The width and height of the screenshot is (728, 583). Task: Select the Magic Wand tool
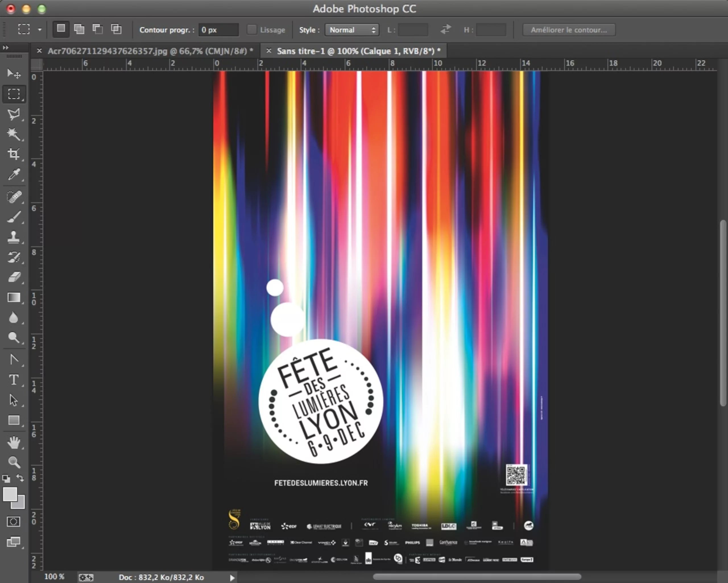[x=13, y=134]
